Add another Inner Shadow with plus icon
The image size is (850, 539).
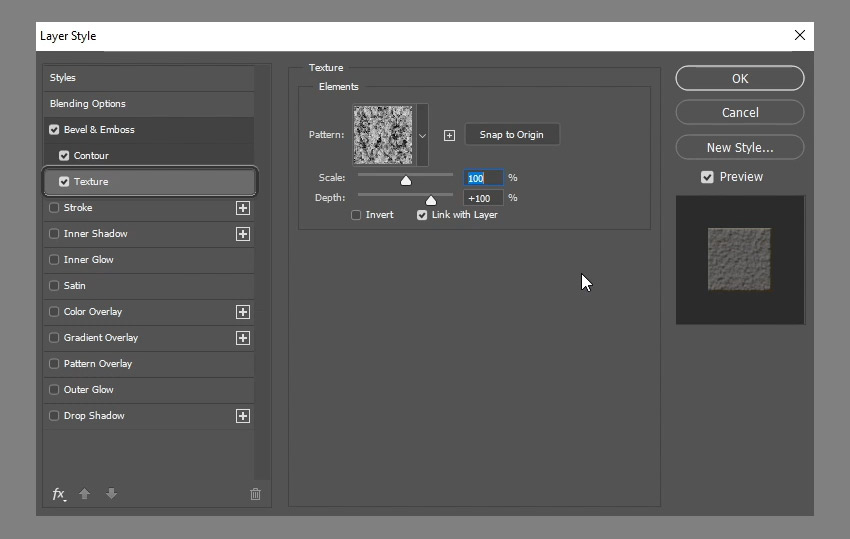pos(242,234)
